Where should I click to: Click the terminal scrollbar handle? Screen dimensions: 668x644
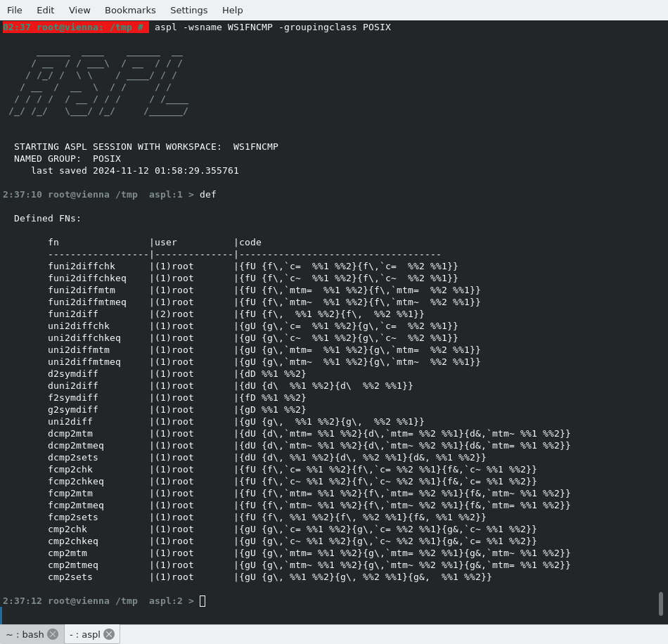tap(661, 603)
